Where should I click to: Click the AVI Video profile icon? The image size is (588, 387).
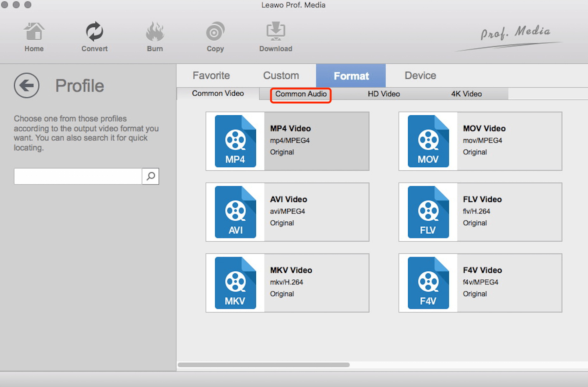234,212
